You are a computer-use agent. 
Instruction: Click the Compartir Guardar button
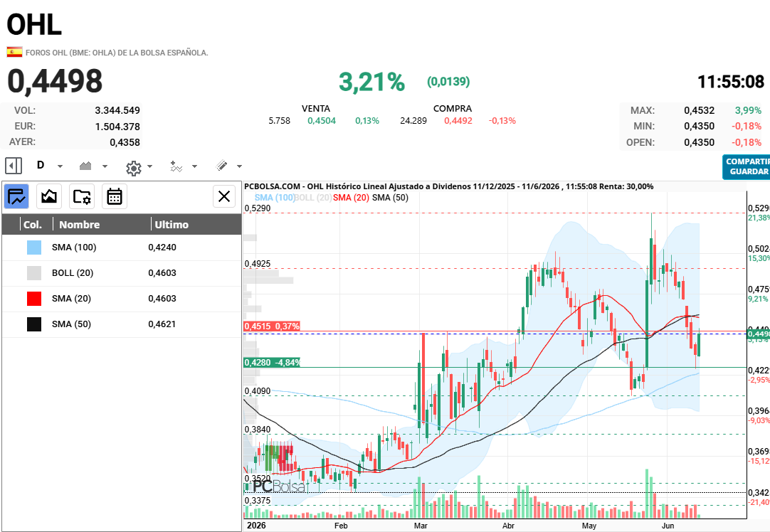pyautogui.click(x=747, y=166)
